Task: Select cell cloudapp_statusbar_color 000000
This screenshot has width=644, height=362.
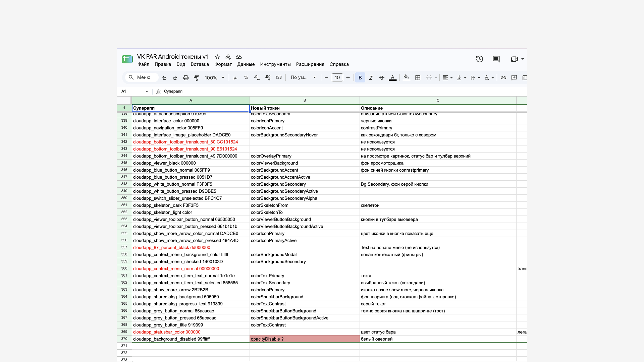Action: pyautogui.click(x=191, y=332)
